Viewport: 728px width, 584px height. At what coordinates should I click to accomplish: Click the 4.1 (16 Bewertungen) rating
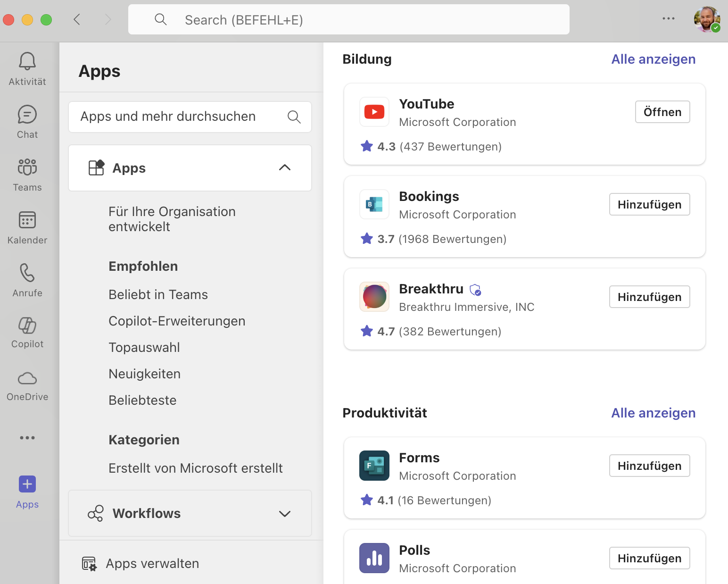click(x=426, y=501)
